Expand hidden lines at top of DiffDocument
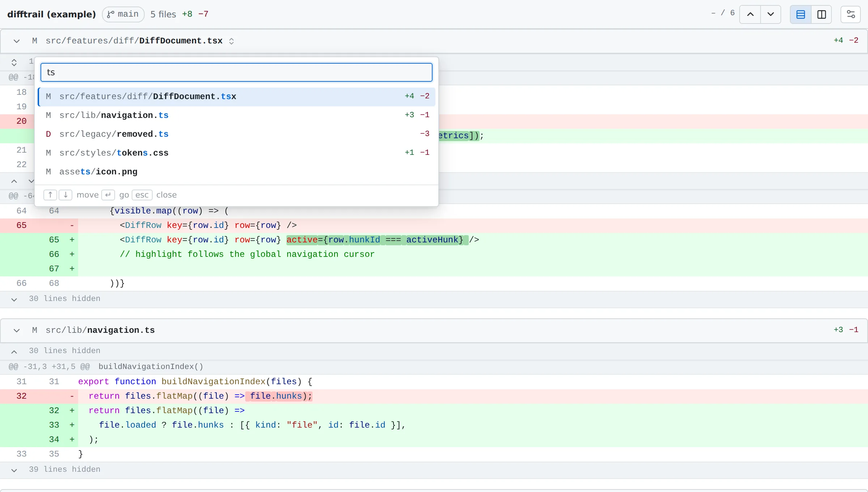 [14, 63]
